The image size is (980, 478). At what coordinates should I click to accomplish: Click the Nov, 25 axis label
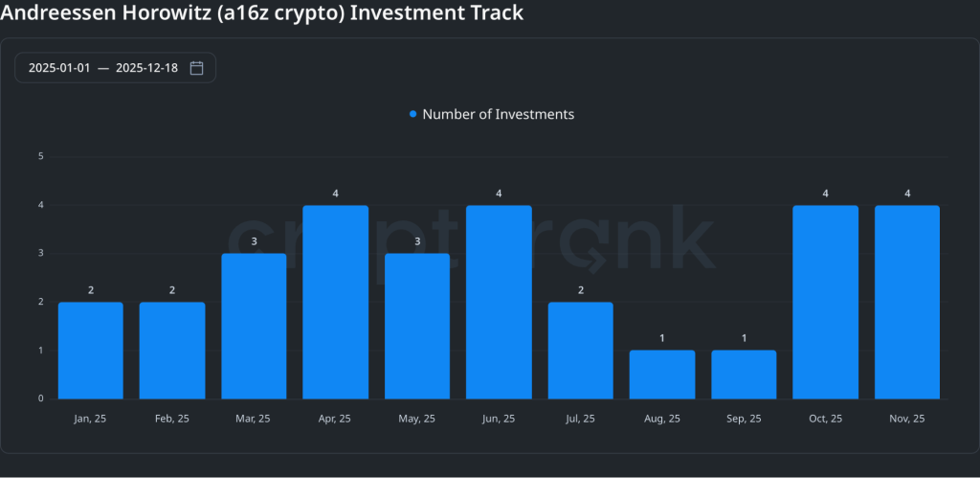pyautogui.click(x=907, y=419)
